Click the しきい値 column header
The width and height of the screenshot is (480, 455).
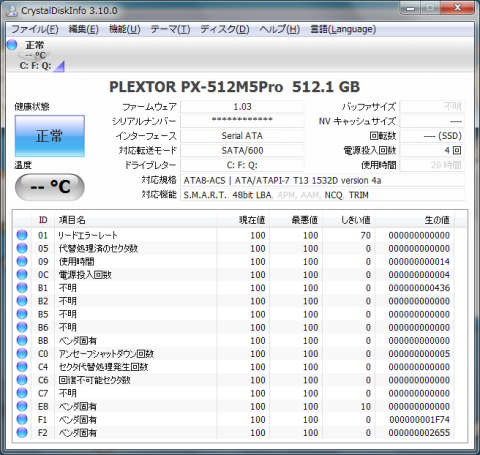(349, 220)
